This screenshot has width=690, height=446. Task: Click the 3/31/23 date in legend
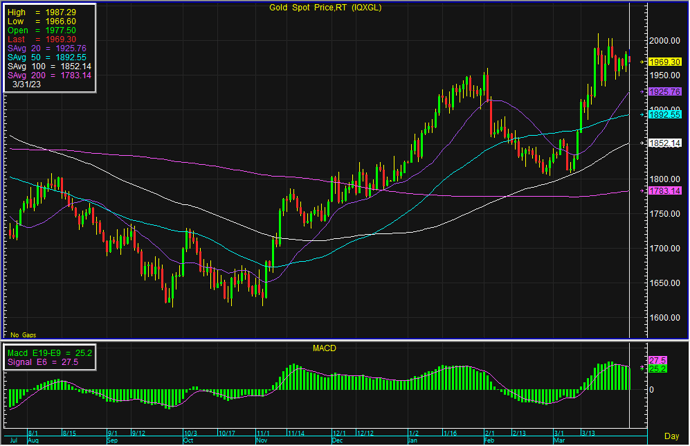[x=29, y=85]
